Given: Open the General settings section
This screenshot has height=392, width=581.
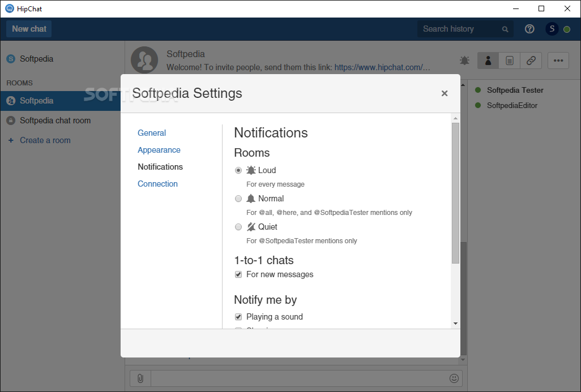Looking at the screenshot, I should click(x=152, y=133).
